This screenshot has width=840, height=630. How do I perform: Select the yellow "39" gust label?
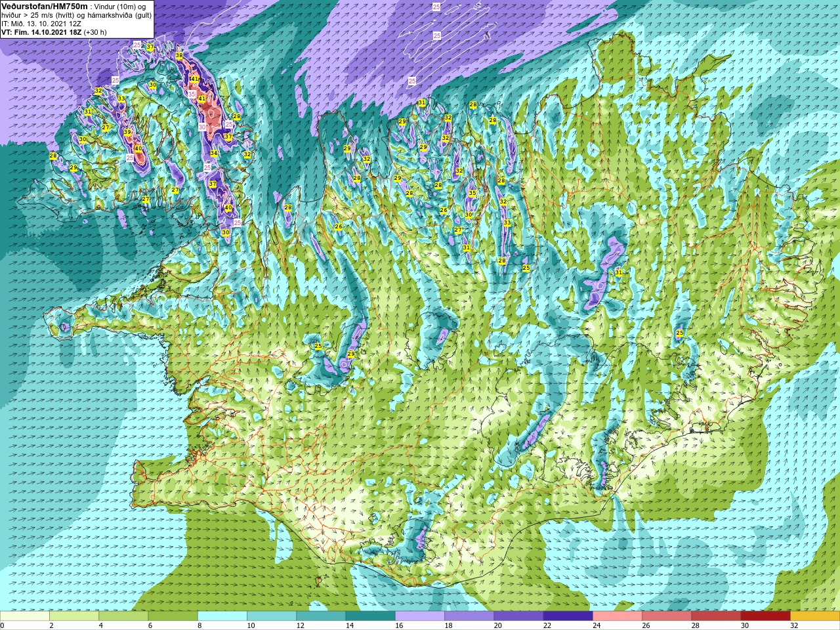point(127,132)
